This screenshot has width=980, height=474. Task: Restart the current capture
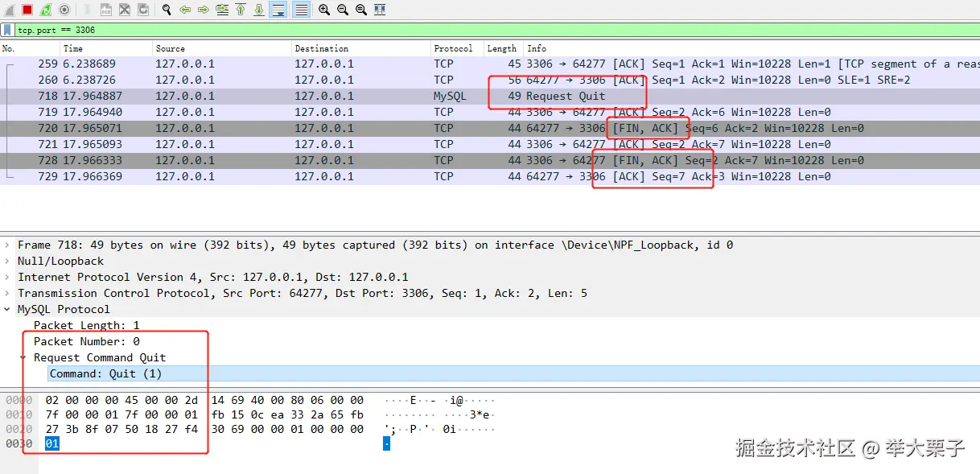(x=46, y=10)
